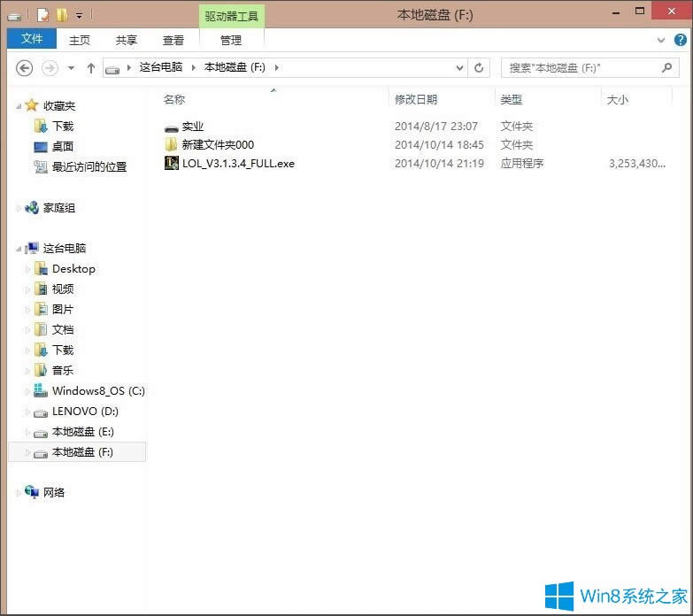
Task: Click the Windows8_OS (C:) drive icon
Action: point(41,391)
